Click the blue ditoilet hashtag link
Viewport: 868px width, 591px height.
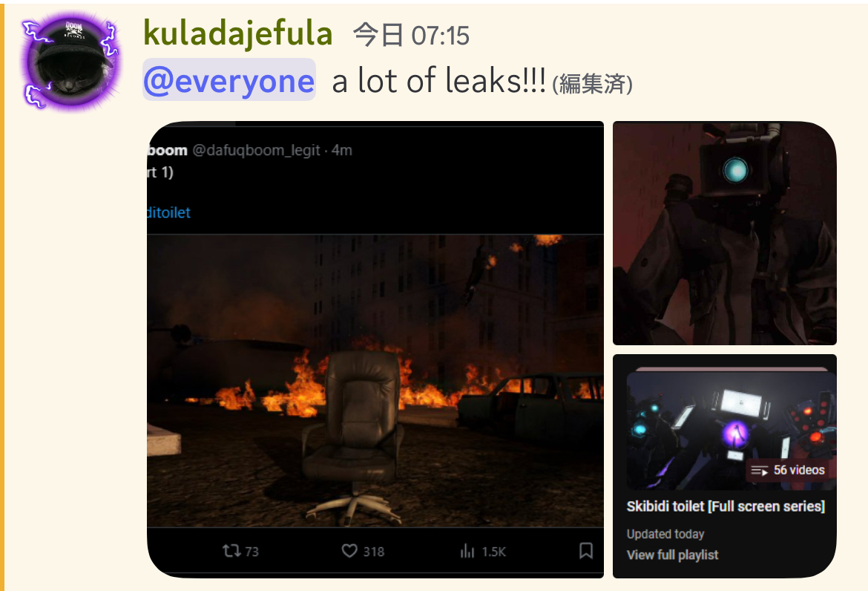click(x=169, y=212)
